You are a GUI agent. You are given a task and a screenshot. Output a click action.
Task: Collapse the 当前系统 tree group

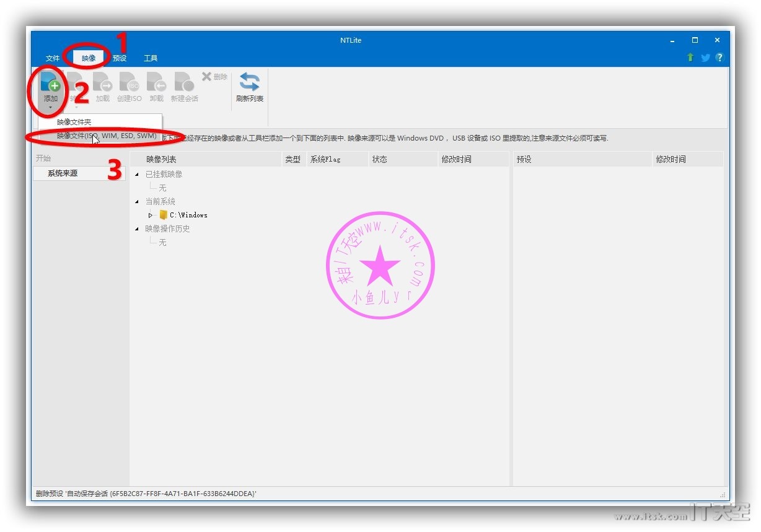tap(137, 202)
